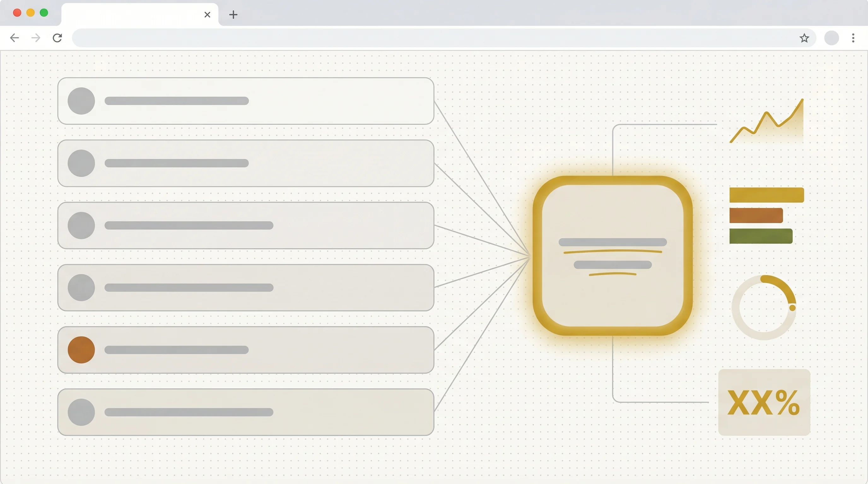Screen dimensions: 868x484
Task: Select the active browser tab
Action: 140,14
